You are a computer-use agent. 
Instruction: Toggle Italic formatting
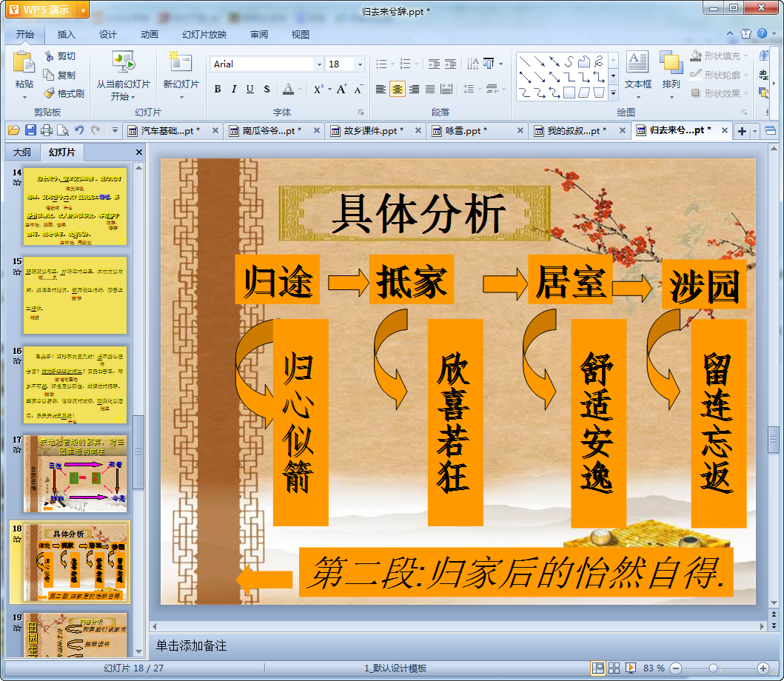click(233, 89)
